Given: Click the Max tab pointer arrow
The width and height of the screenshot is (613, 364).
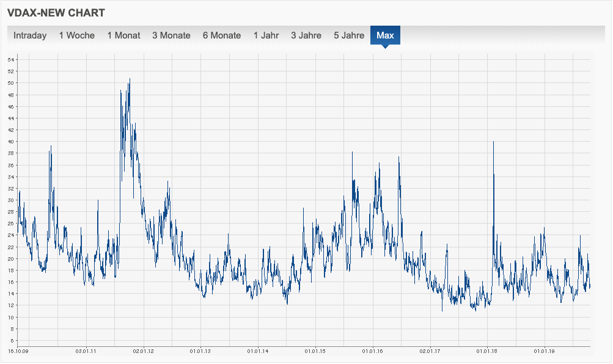Looking at the screenshot, I should (x=385, y=46).
